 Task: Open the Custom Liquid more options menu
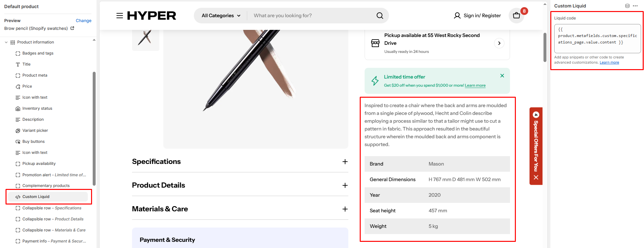point(635,6)
